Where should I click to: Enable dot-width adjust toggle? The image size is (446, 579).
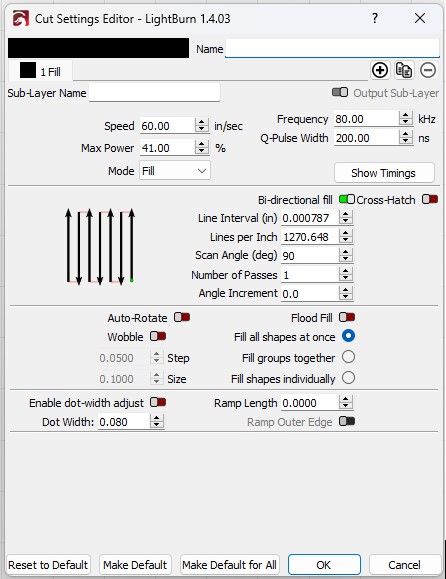(158, 402)
